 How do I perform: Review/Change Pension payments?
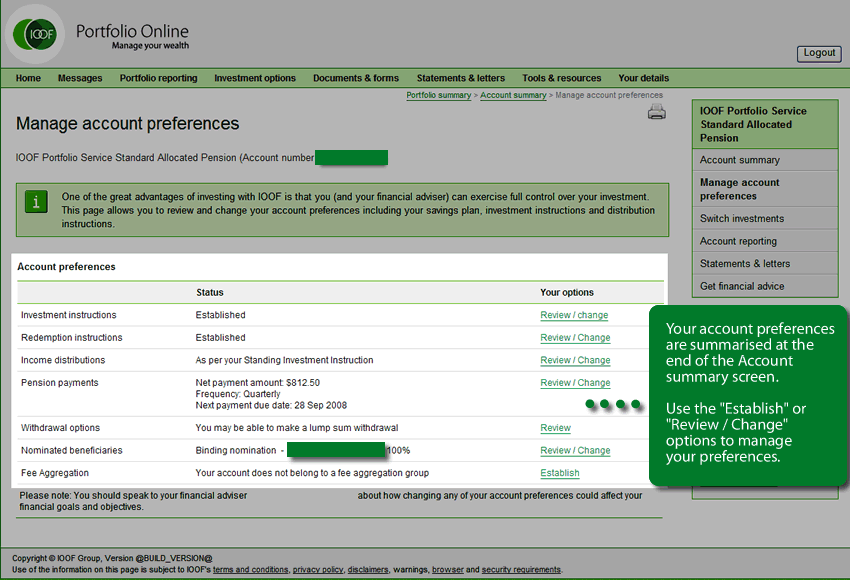pos(575,383)
